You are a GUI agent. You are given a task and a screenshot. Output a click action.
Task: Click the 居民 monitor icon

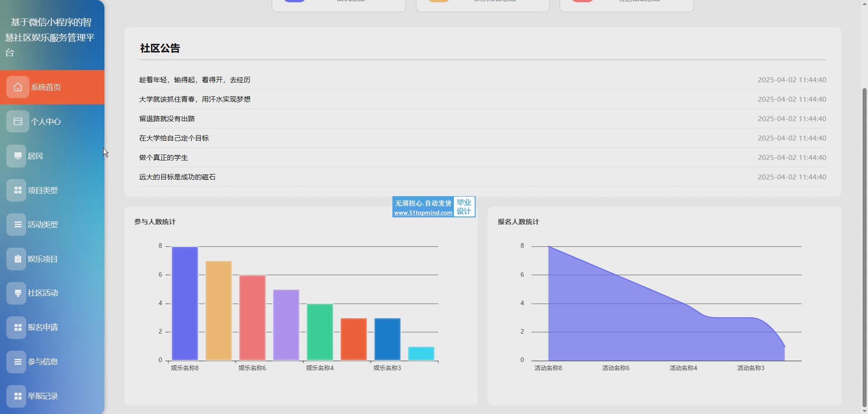pyautogui.click(x=17, y=156)
